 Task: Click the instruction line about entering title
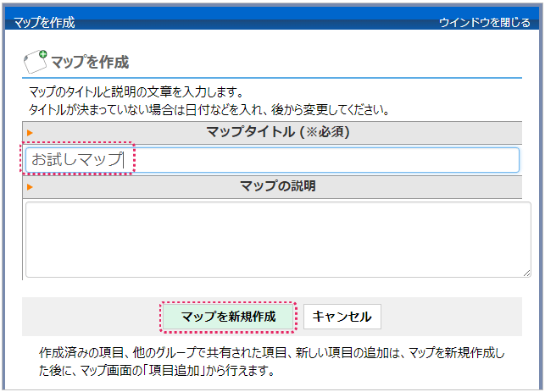[x=136, y=91]
